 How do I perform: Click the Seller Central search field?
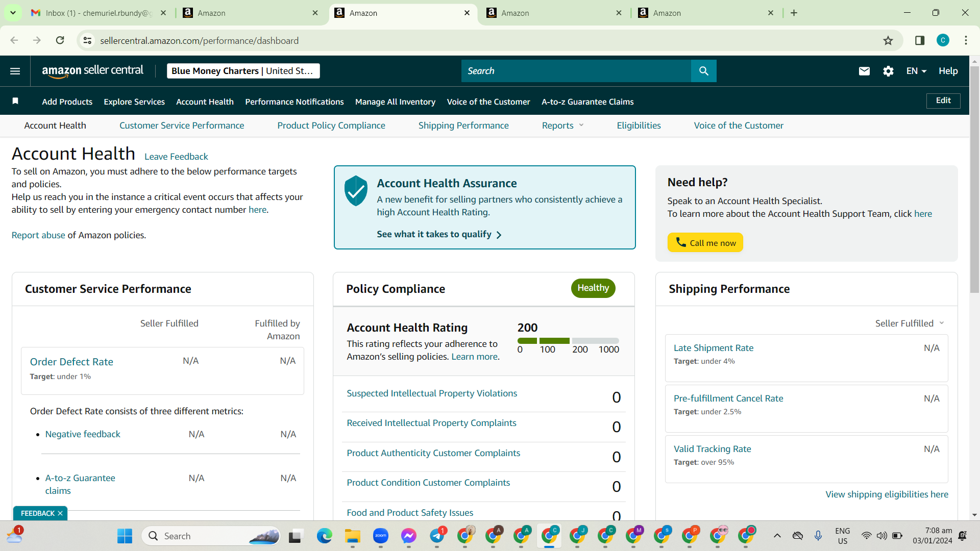point(576,71)
